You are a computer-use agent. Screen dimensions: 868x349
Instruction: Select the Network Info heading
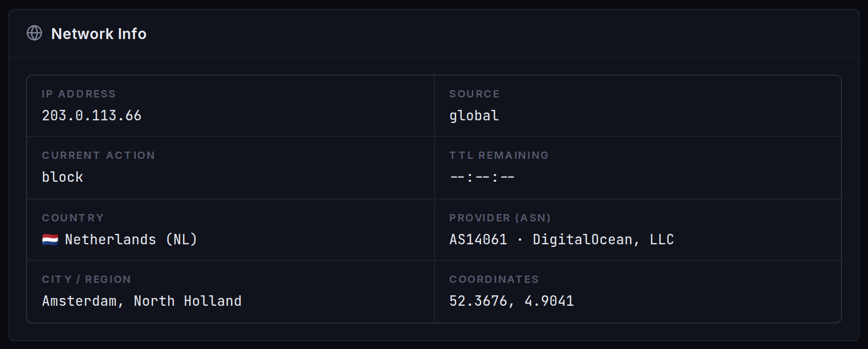99,34
